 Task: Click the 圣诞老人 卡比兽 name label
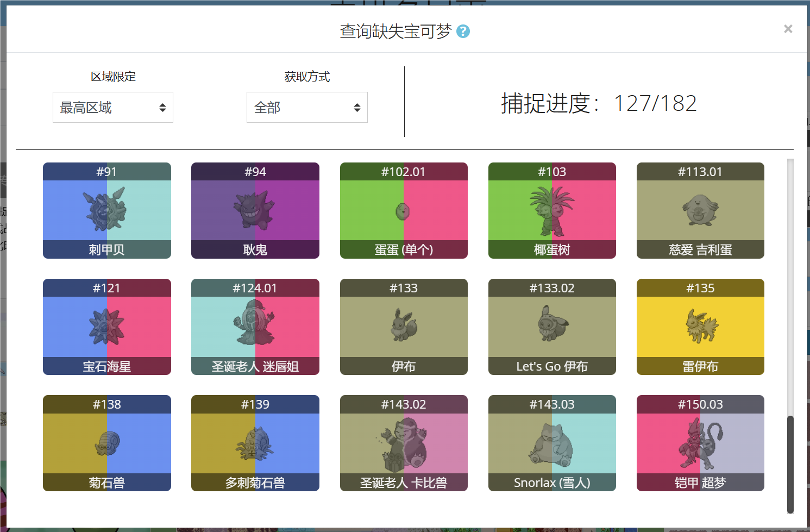click(404, 483)
